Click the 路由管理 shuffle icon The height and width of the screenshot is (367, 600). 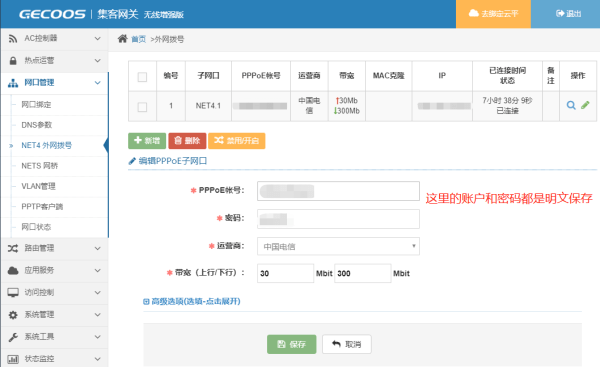click(13, 248)
